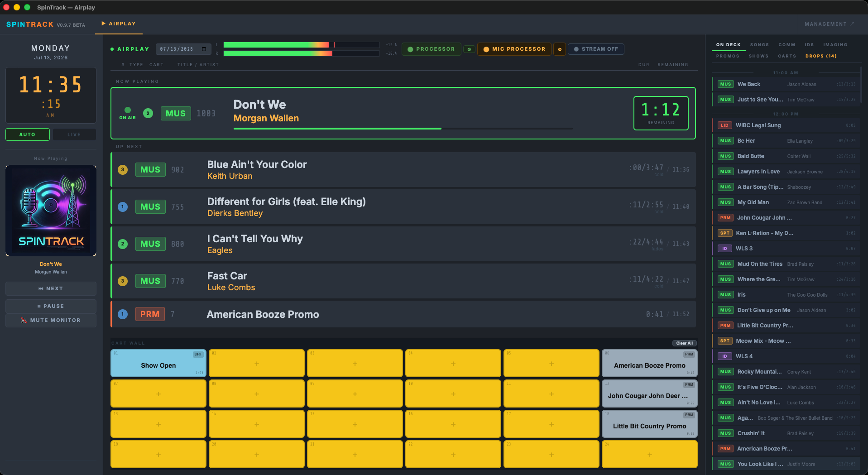Switch to the Shows tab
This screenshot has height=475, width=868.
pos(758,56)
